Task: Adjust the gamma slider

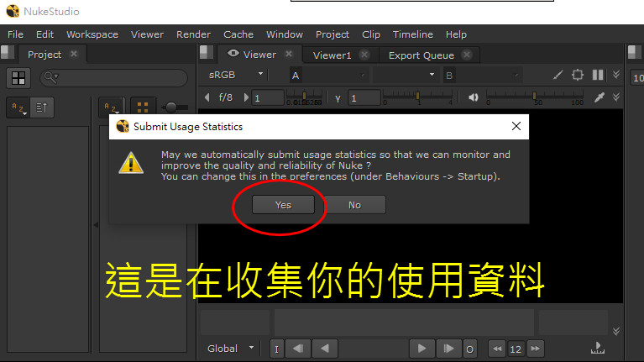Action: click(417, 97)
